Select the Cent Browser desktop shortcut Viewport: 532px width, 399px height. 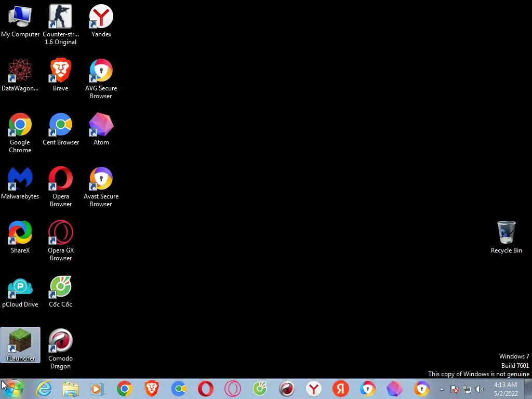coord(60,129)
